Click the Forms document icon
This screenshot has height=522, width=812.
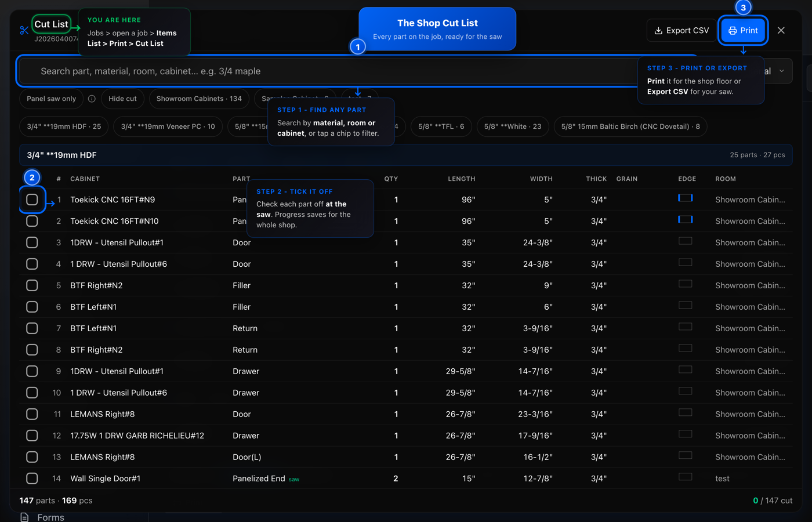click(x=24, y=517)
